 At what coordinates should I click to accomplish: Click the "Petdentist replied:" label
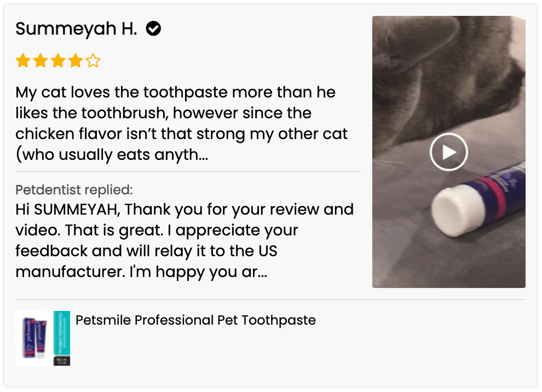[74, 190]
